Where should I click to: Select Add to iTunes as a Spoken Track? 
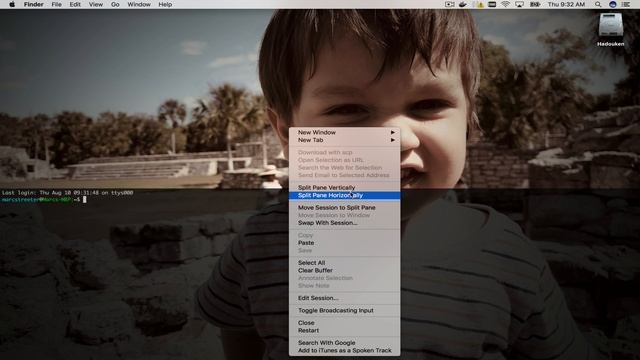(x=344, y=351)
